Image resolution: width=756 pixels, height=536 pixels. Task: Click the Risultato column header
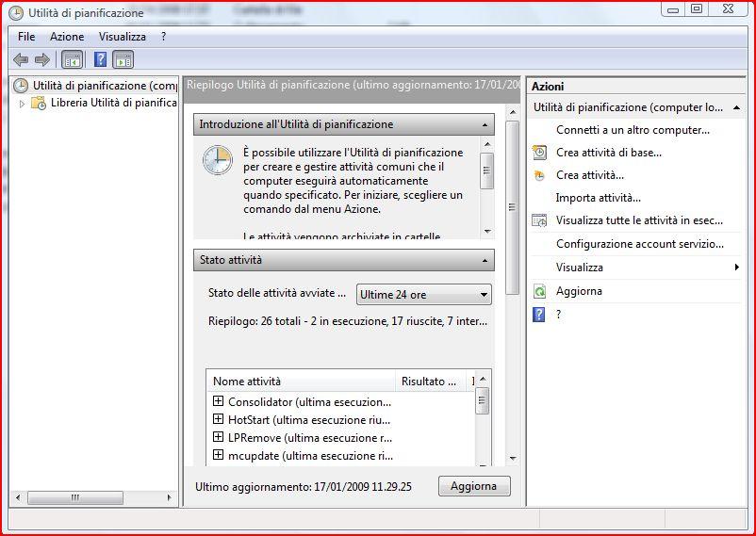431,382
